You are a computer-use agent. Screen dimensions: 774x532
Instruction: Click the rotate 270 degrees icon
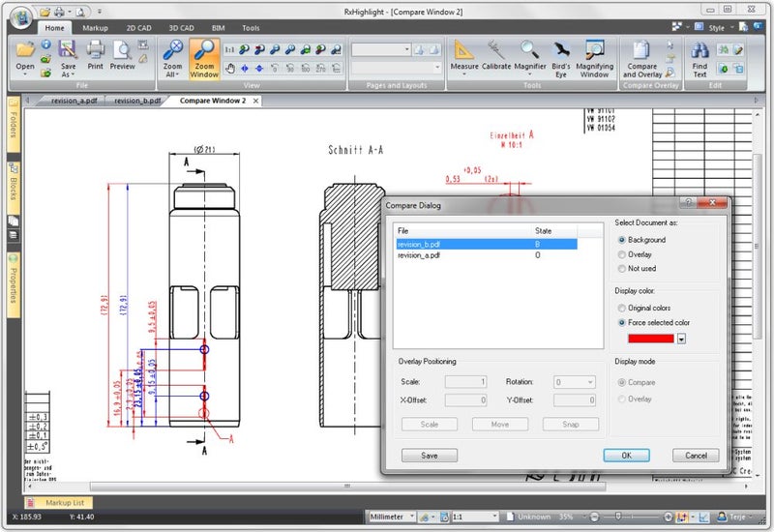coord(321,68)
